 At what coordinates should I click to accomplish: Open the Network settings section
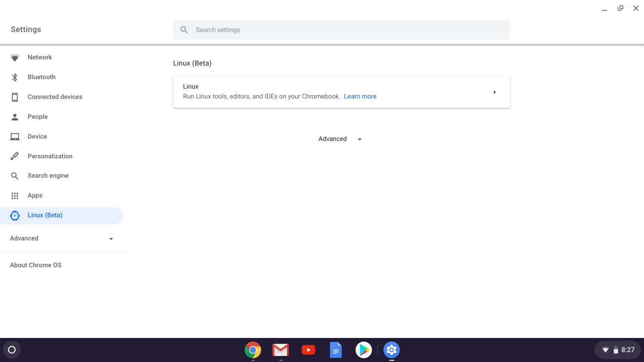(40, 57)
